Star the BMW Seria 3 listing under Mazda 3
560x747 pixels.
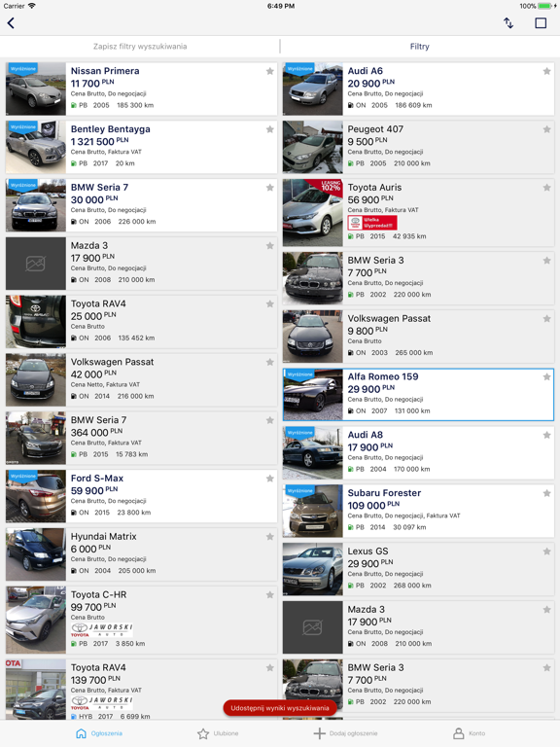546,667
